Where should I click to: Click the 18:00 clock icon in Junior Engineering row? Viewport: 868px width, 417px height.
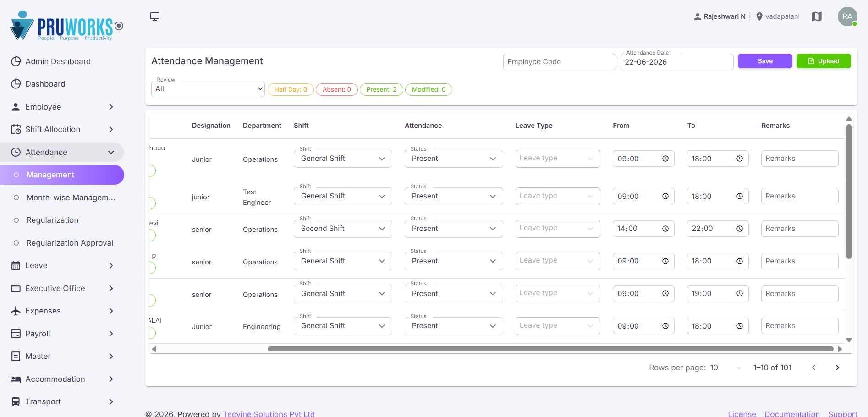pos(740,326)
